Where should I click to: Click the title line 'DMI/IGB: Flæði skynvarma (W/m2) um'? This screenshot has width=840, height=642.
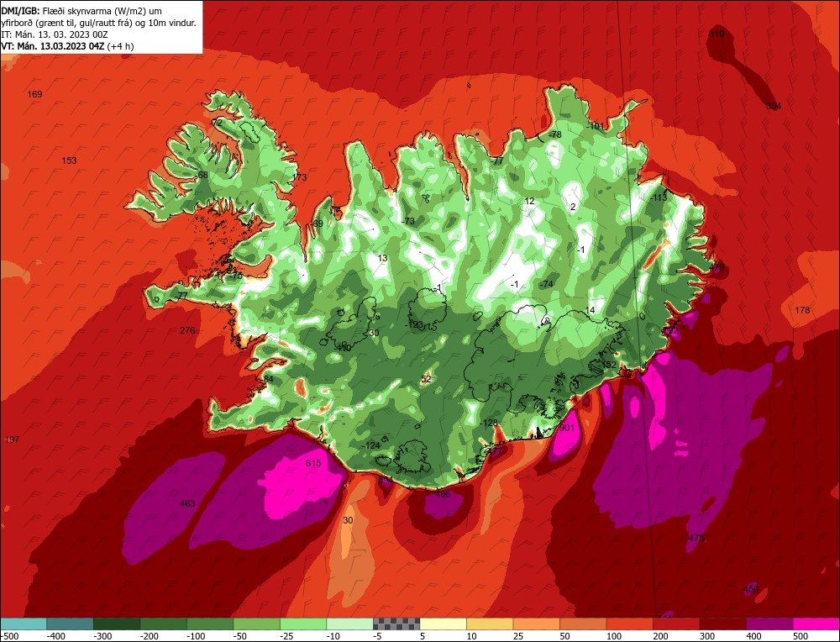[81, 11]
